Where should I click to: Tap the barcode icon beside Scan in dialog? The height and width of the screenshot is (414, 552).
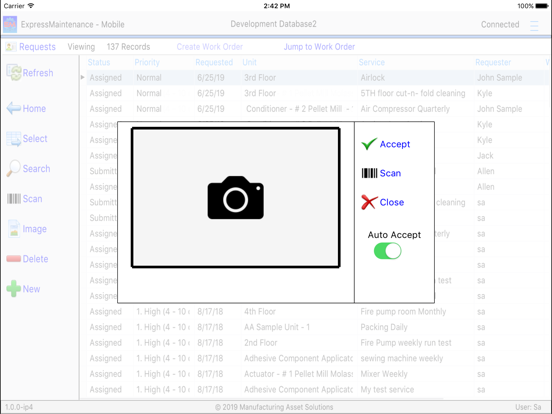tap(369, 173)
